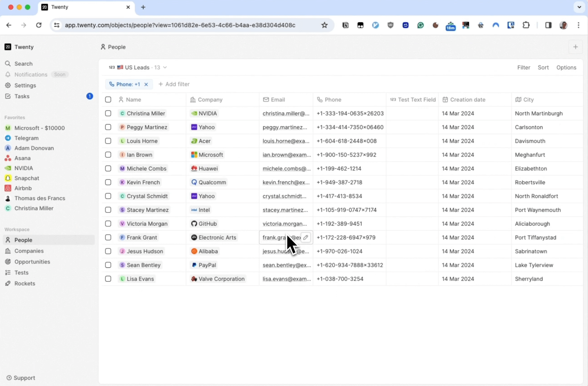Click the Qualcomm logo chip
The height and width of the screenshot is (386, 588).
(x=194, y=183)
